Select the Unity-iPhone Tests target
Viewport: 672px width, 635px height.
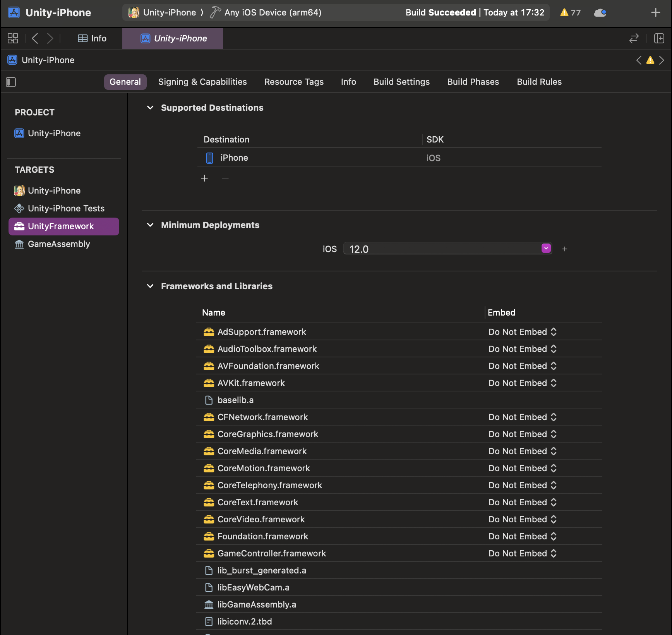pos(66,209)
